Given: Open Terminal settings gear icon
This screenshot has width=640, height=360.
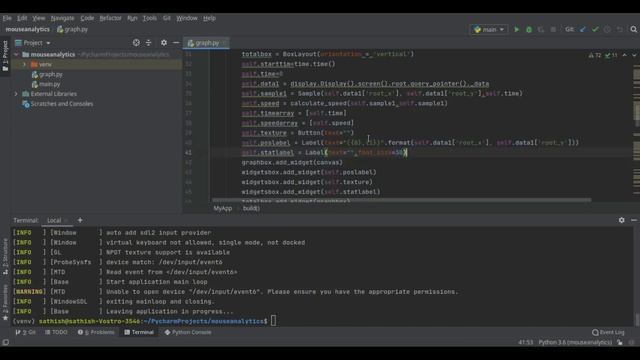Looking at the screenshot, I should click(621, 220).
